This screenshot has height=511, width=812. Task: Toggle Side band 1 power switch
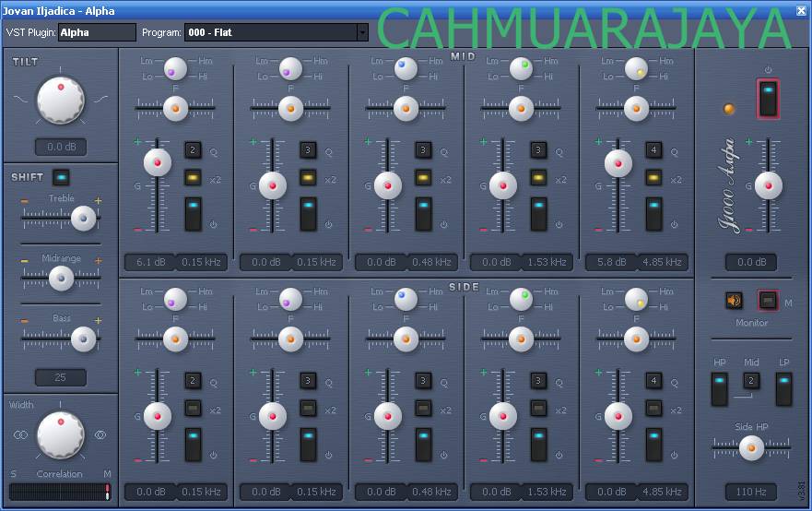click(194, 445)
